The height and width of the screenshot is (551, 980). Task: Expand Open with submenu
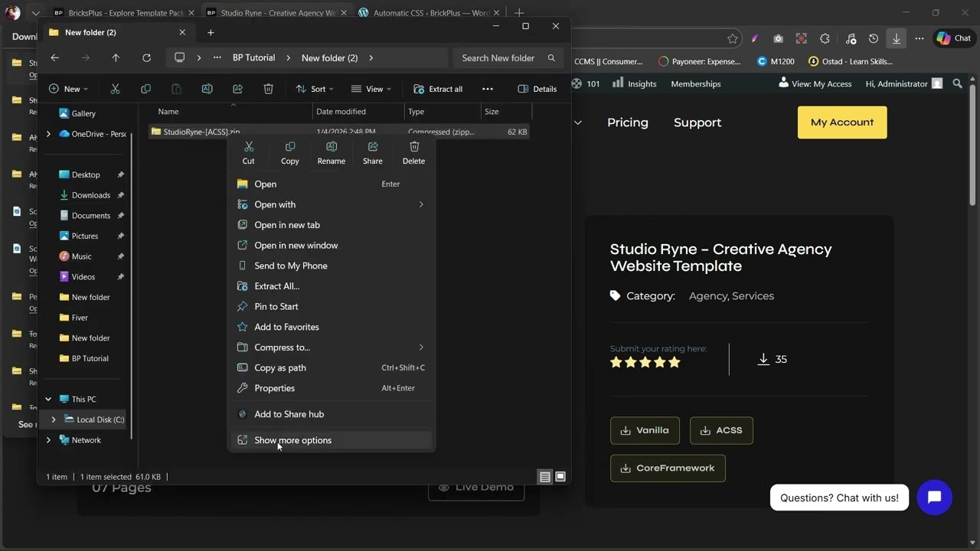click(x=420, y=204)
